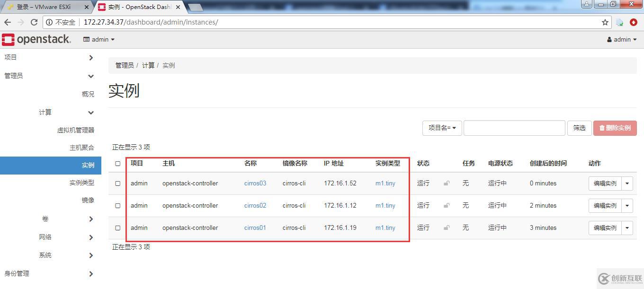Toggle the select-all checkbox in table header

[117, 163]
